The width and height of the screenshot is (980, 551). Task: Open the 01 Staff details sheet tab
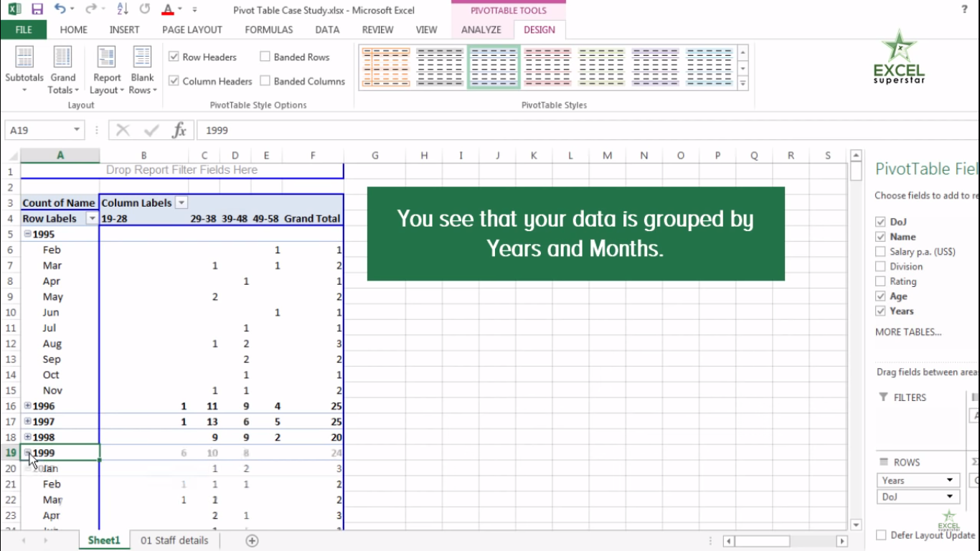coord(174,540)
